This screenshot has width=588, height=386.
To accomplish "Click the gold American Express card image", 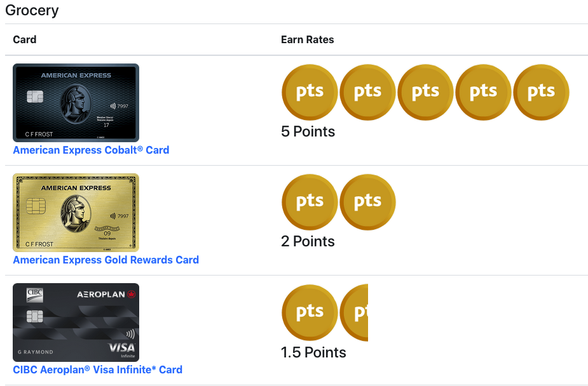I will [76, 212].
